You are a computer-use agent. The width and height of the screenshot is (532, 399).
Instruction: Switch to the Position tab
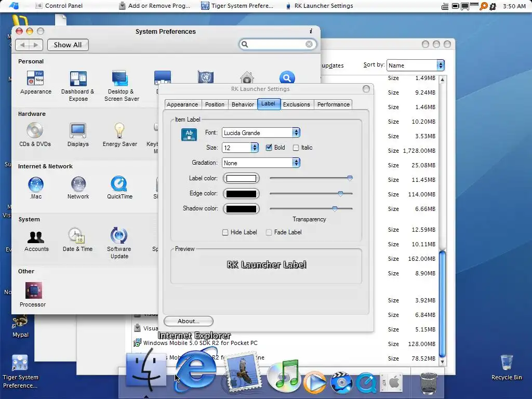coord(215,104)
